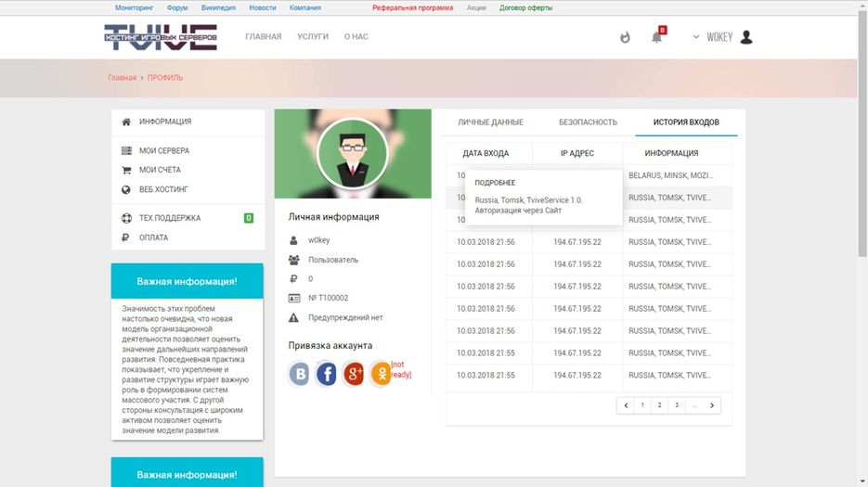Click the TVIVE logo
Image resolution: width=868 pixels, height=487 pixels.
161,37
